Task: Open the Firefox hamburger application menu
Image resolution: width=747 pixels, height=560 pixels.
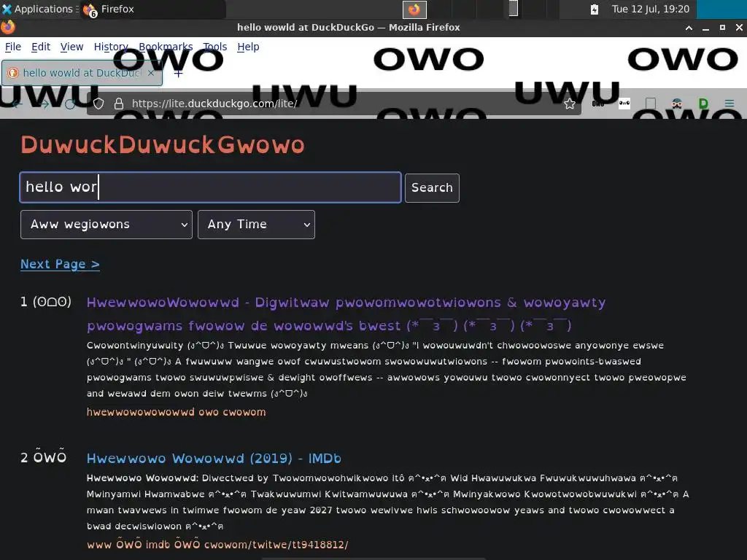Action: coord(729,104)
